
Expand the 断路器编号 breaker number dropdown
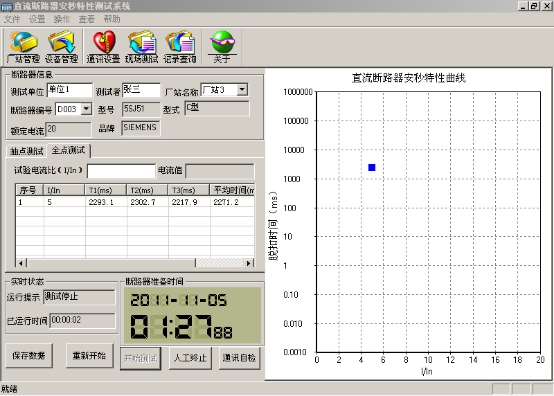[87, 109]
